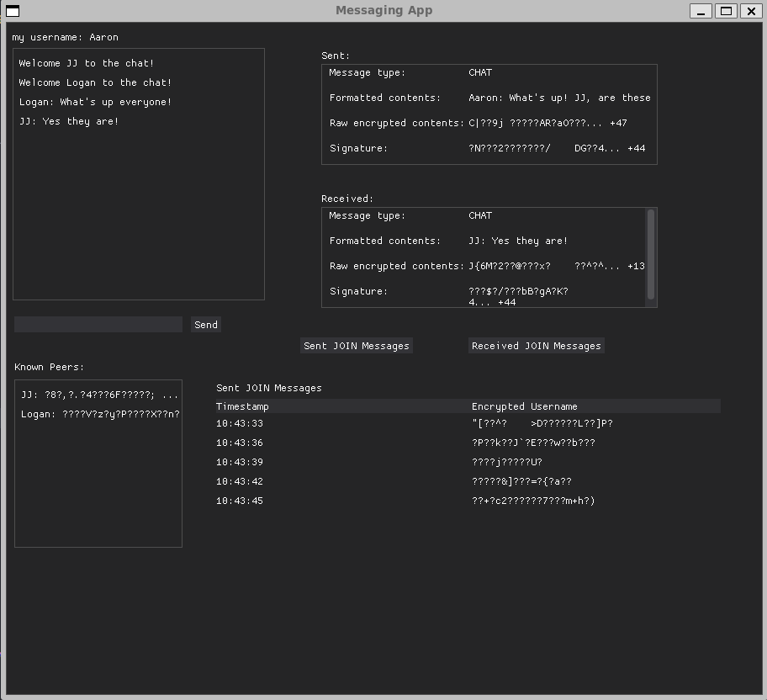Click the Received signature value
This screenshot has height=700, width=767.
(x=518, y=296)
